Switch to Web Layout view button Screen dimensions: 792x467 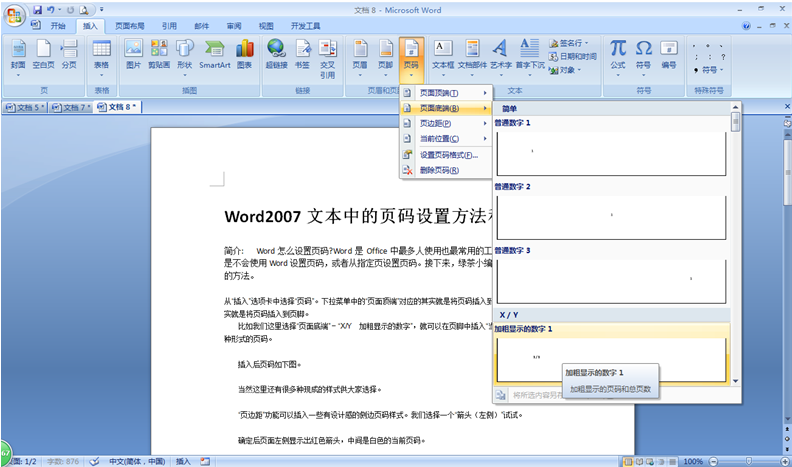point(650,461)
